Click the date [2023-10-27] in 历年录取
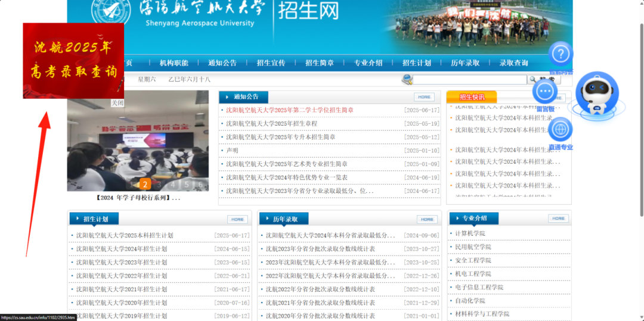The width and height of the screenshot is (644, 321). click(x=421, y=249)
